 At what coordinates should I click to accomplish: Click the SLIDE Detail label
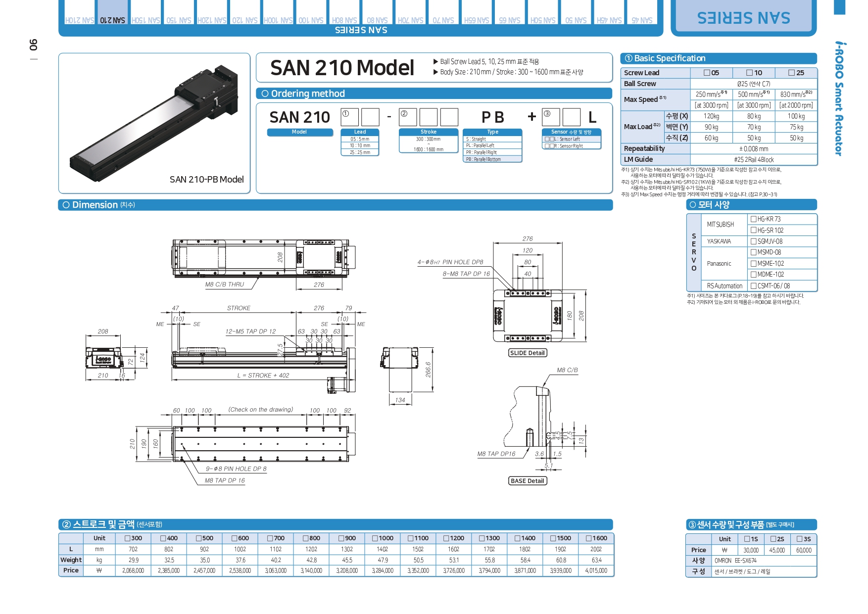click(528, 353)
